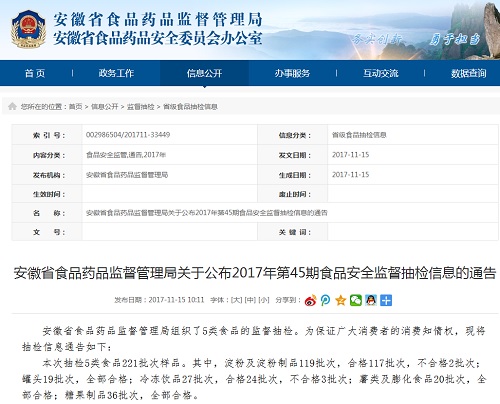The image size is (500, 404).
Task: Share article via WeChat icon
Action: pyautogui.click(x=356, y=300)
